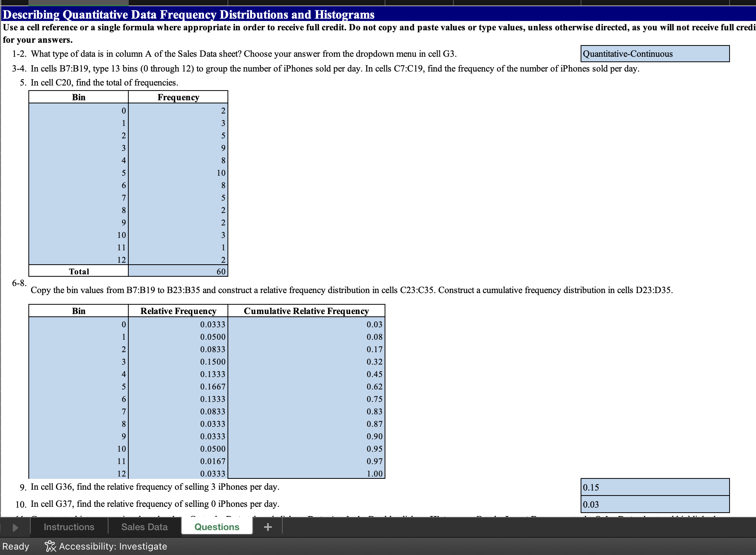
Task: Select the Cumulative Relative Frequency header
Action: pos(306,311)
